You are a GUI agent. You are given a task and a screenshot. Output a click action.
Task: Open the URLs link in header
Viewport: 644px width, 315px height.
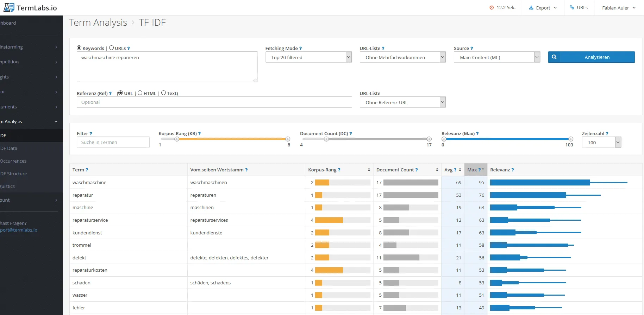pos(579,8)
